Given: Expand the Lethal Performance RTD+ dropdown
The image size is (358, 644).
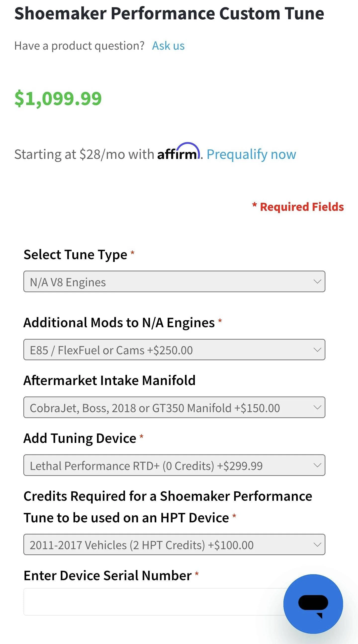Looking at the screenshot, I should pos(174,465).
